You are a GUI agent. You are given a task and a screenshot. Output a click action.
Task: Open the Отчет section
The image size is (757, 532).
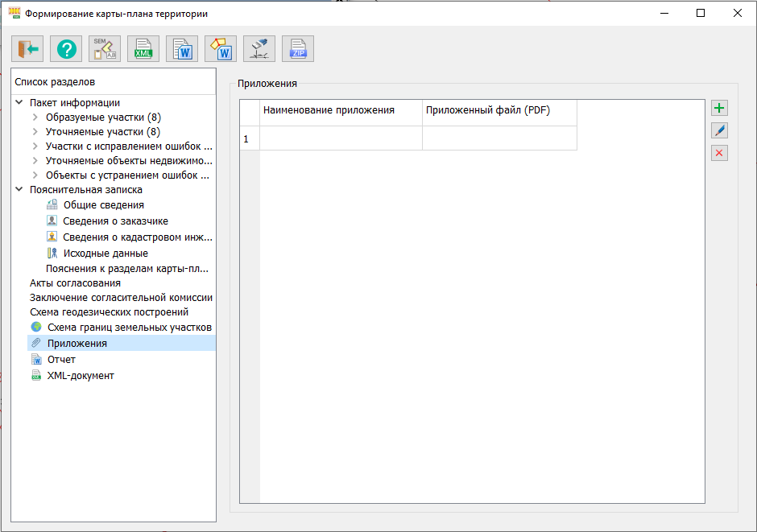point(61,360)
